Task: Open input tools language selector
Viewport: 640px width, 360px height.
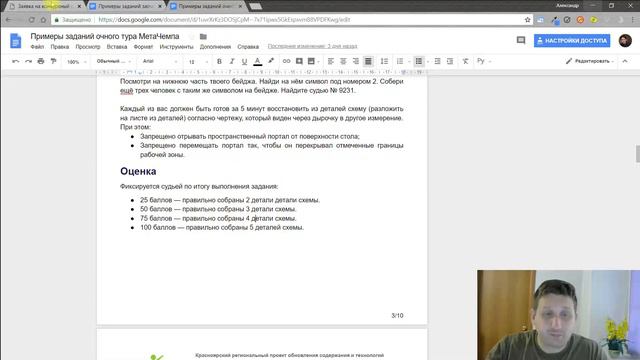Action: (484, 61)
